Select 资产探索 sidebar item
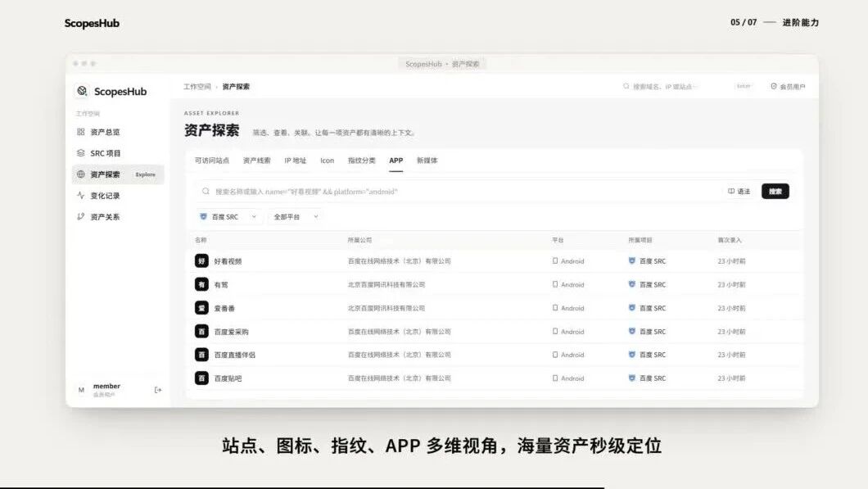Screen dimensions: 868x489 (118, 174)
